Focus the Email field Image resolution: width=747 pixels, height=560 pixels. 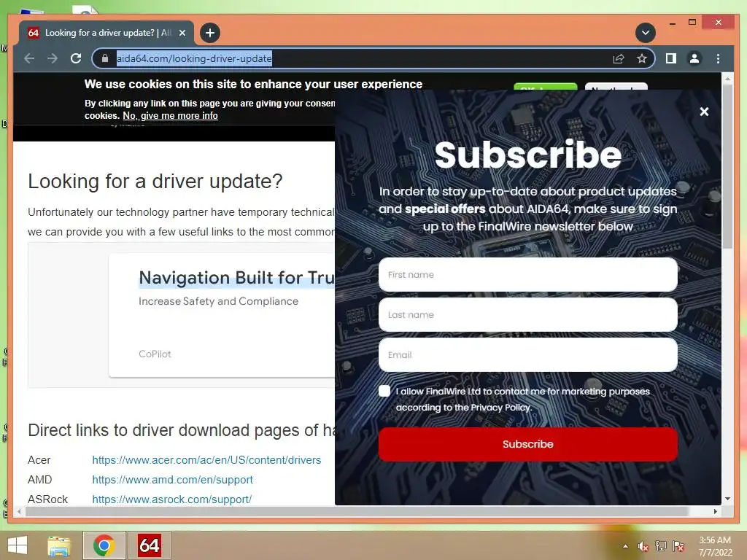528,355
